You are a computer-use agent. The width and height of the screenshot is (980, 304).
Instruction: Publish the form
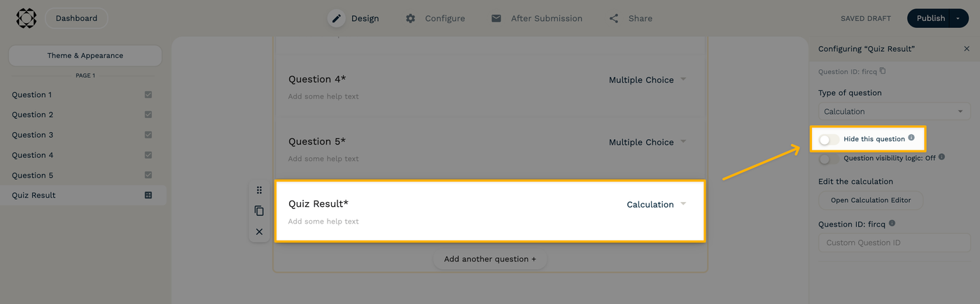point(930,18)
